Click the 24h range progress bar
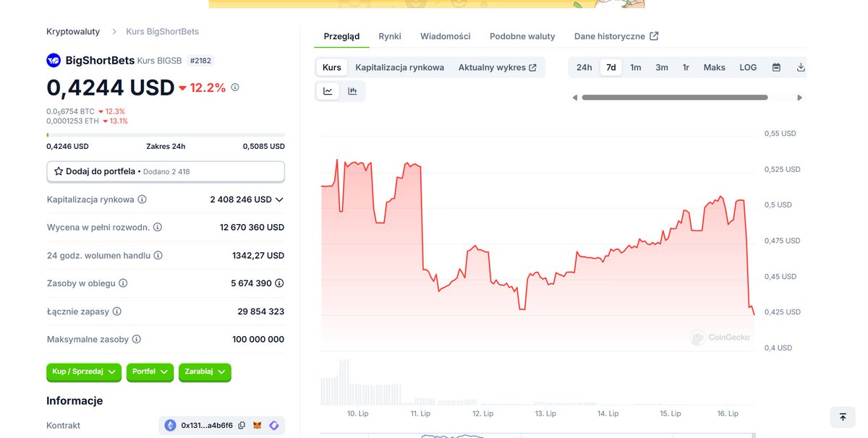 [x=166, y=134]
